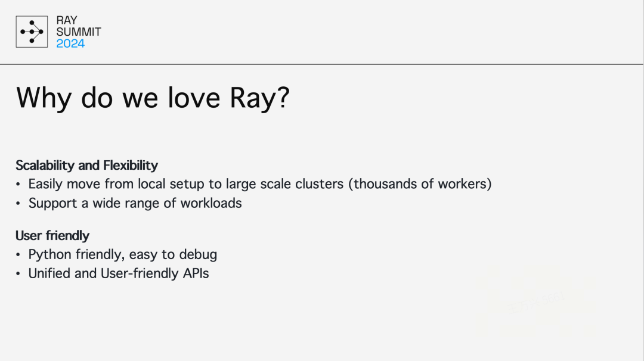Click the word "Ray?" in the title

(x=260, y=97)
